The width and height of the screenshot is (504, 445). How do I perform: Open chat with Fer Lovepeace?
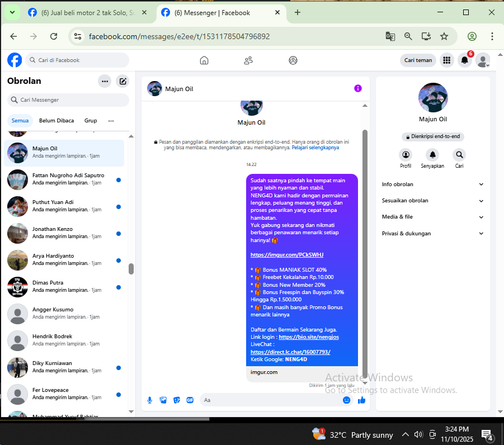coord(64,394)
